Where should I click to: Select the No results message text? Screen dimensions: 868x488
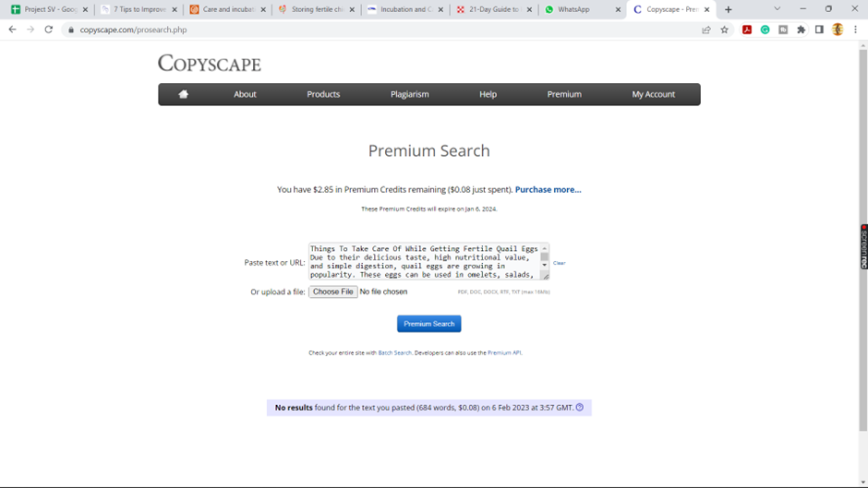tap(424, 407)
